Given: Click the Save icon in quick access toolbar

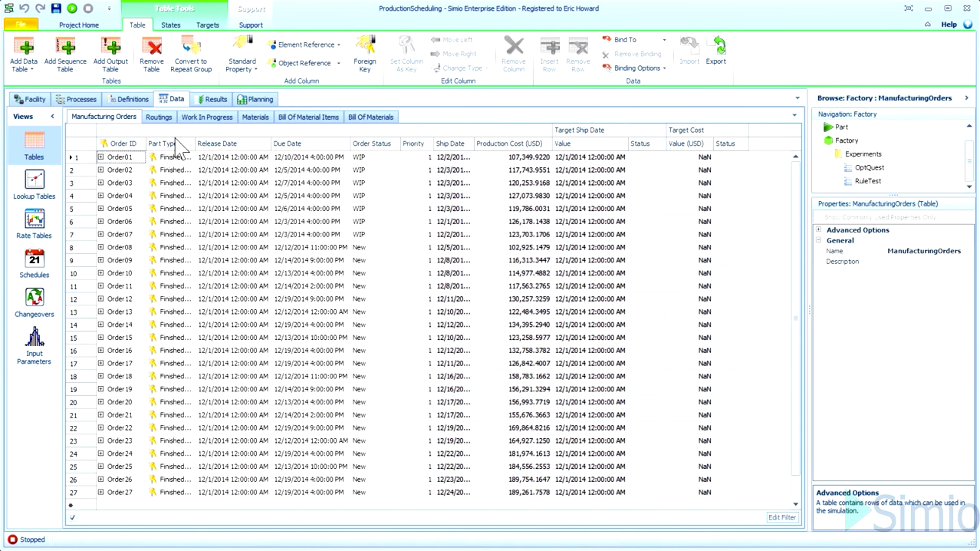Looking at the screenshot, I should [x=56, y=8].
